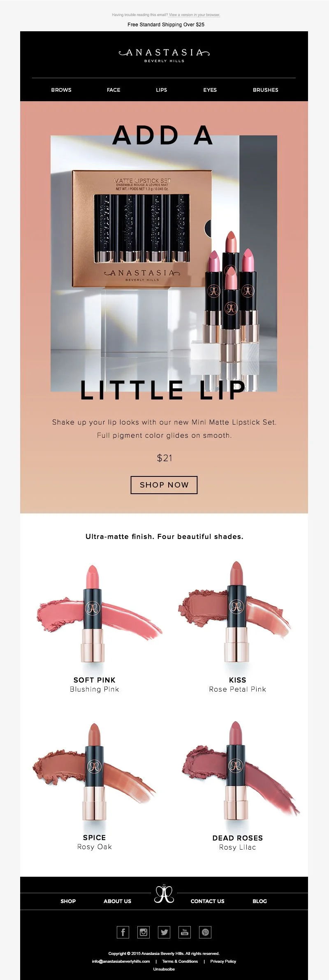Select the LIPS navigation item
The height and width of the screenshot is (980, 329).
click(162, 90)
